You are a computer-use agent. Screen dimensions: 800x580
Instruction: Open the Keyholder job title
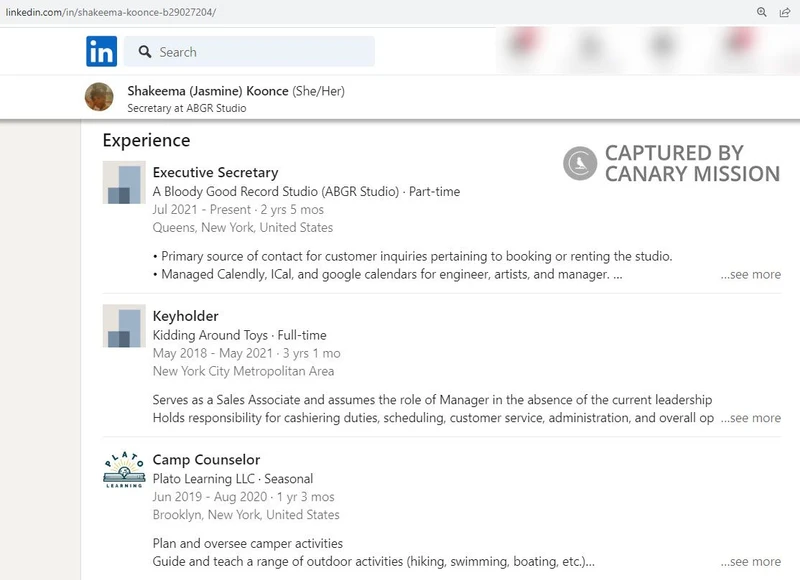pos(185,316)
